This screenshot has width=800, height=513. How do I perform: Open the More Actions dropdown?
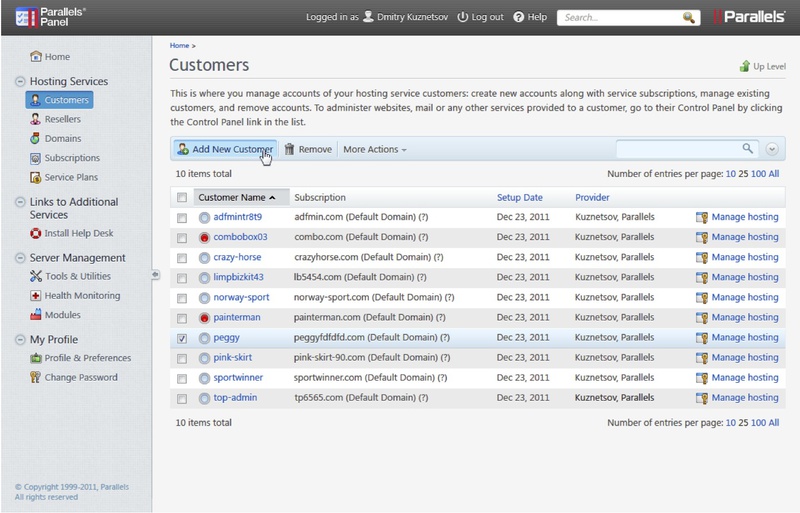tap(375, 149)
